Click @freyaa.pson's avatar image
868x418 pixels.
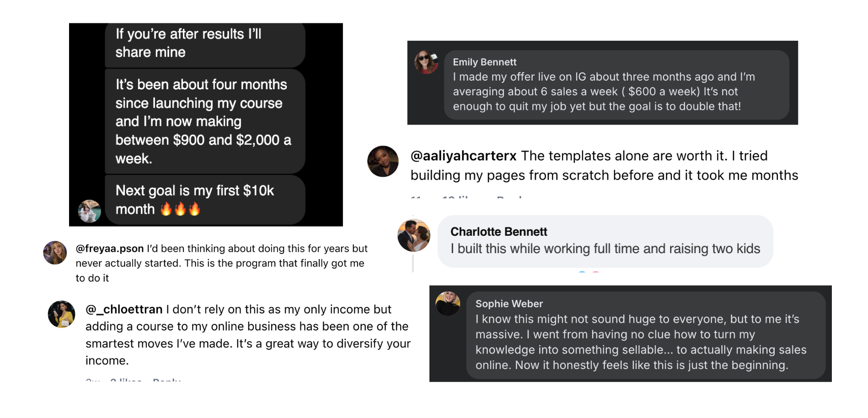(55, 253)
